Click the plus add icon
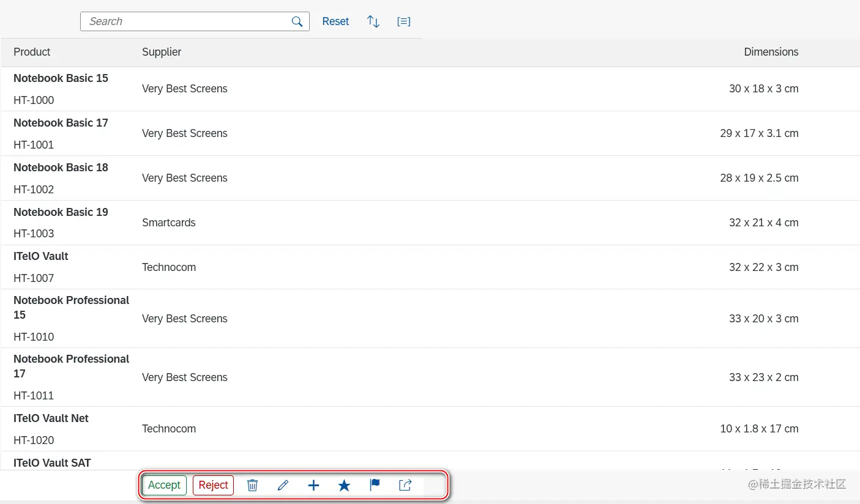Image resolution: width=860 pixels, height=504 pixels. (x=313, y=485)
